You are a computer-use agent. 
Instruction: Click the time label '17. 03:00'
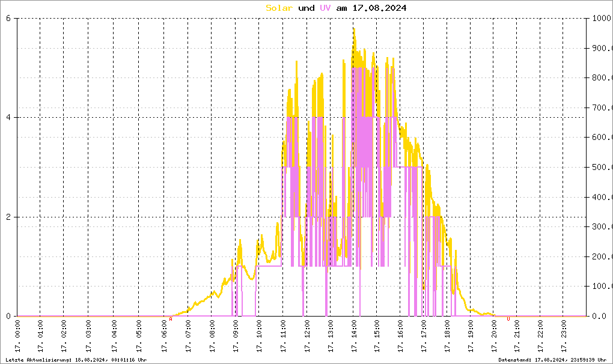click(88, 336)
